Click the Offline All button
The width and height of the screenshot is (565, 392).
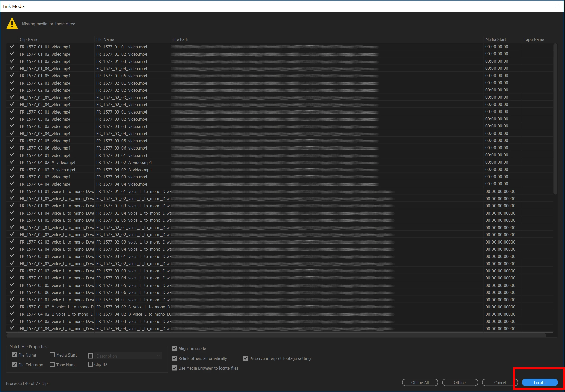[x=420, y=383]
